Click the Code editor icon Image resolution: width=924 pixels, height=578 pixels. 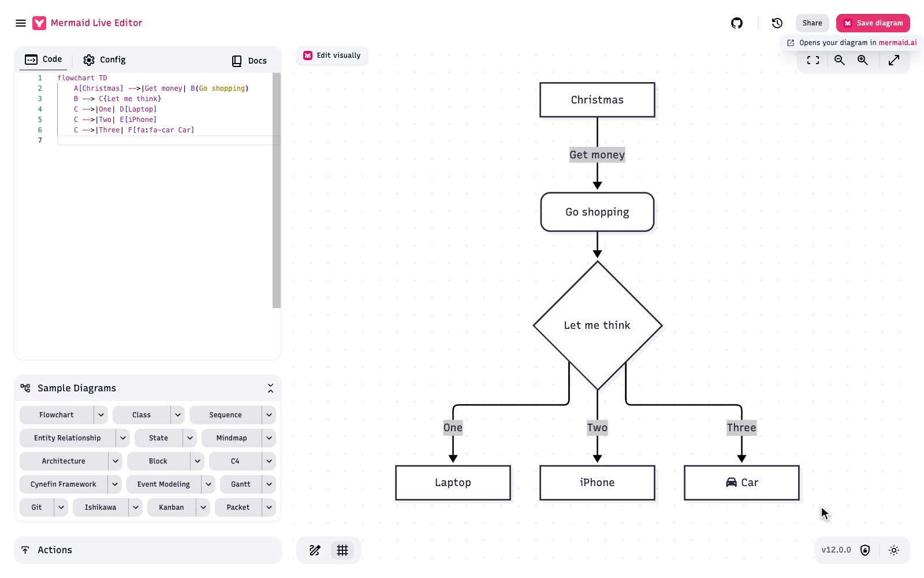[x=31, y=60]
